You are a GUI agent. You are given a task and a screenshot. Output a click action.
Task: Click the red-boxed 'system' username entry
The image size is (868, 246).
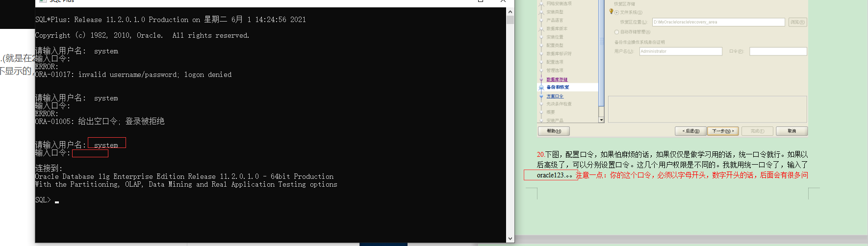(x=106, y=143)
